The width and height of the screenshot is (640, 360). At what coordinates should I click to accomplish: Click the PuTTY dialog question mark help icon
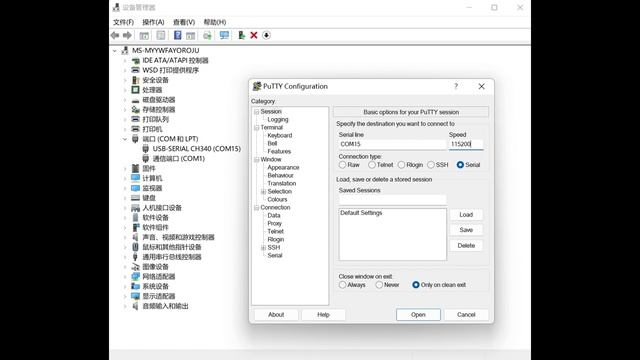click(x=456, y=86)
